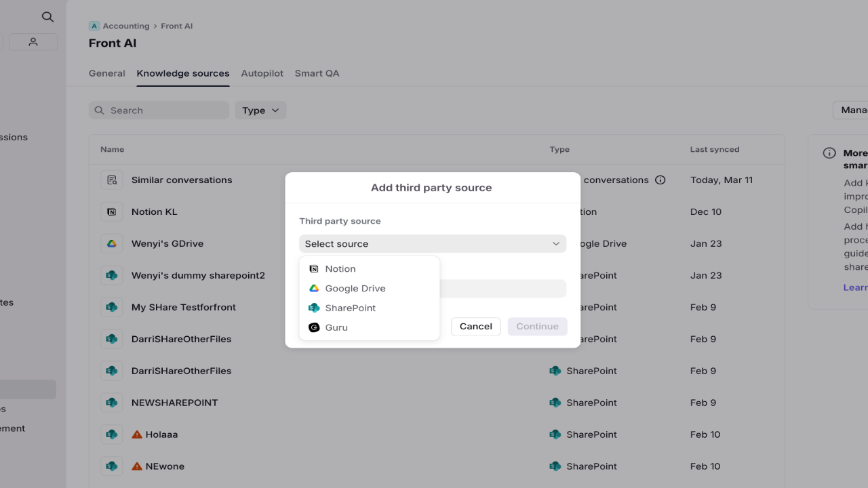Click SharePoint icon beside My SHare Testforfront
The width and height of the screenshot is (868, 488).
[x=112, y=307]
